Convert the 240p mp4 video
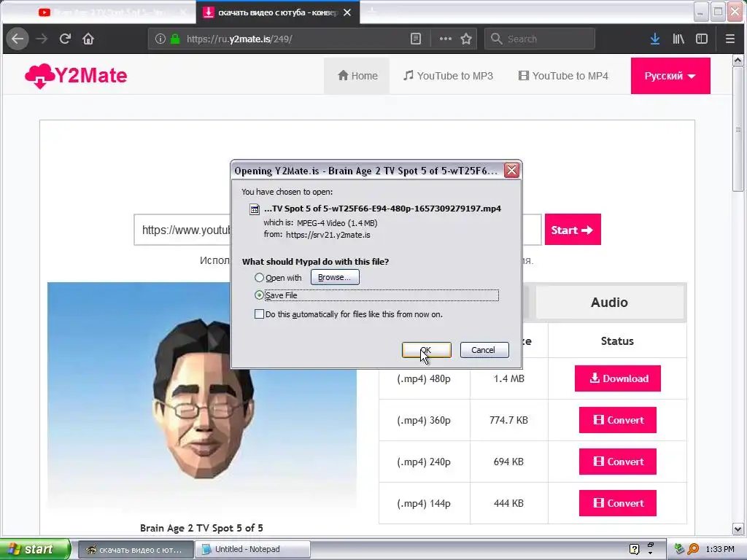The height and width of the screenshot is (560, 747). coord(617,462)
